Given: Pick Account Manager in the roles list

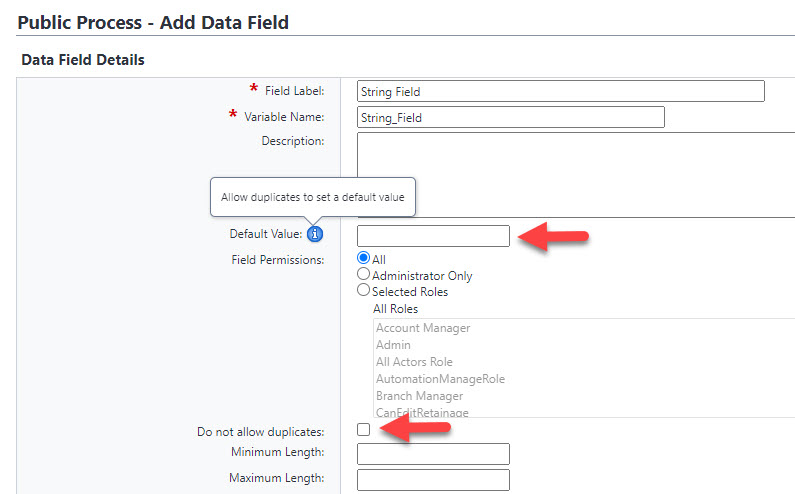Looking at the screenshot, I should tap(423, 328).
